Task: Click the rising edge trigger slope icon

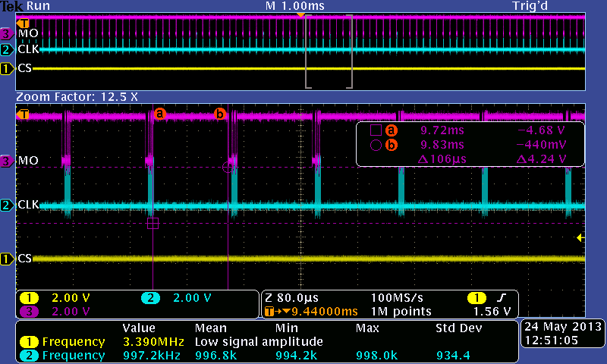Action: (x=502, y=298)
